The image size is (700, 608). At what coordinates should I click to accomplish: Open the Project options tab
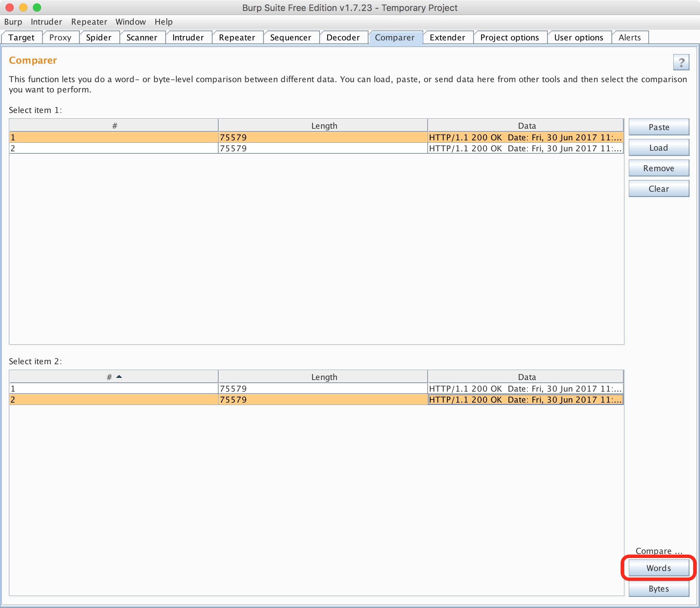[x=509, y=37]
